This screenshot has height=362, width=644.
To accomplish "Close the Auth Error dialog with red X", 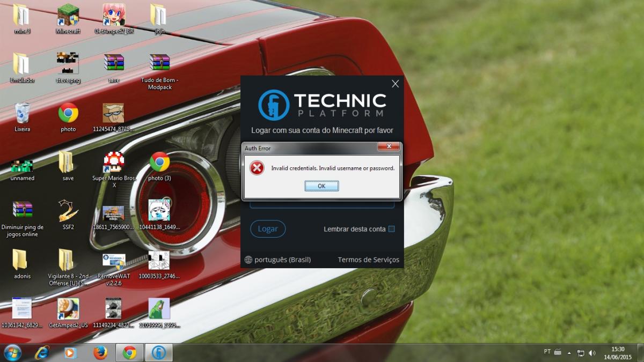I will point(388,146).
